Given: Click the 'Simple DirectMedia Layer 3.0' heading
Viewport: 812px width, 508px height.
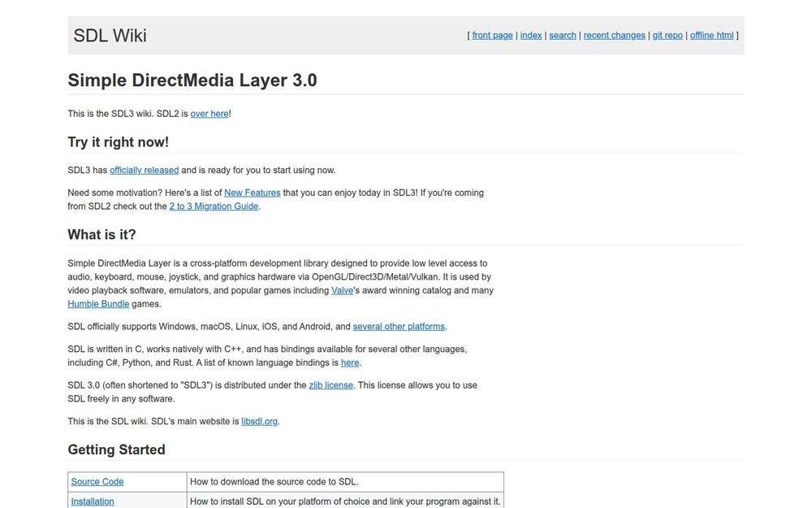Looking at the screenshot, I should tap(192, 80).
